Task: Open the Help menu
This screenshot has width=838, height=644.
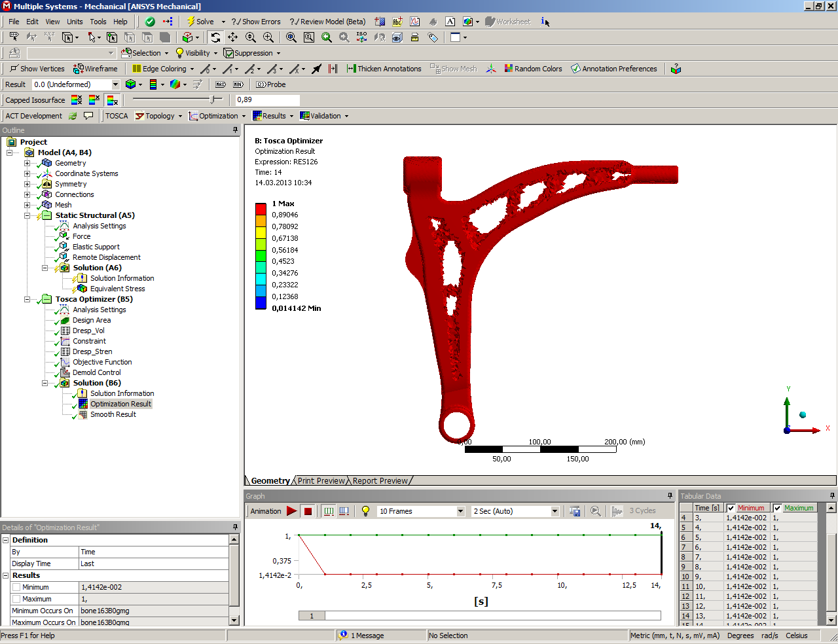Action: (x=120, y=22)
